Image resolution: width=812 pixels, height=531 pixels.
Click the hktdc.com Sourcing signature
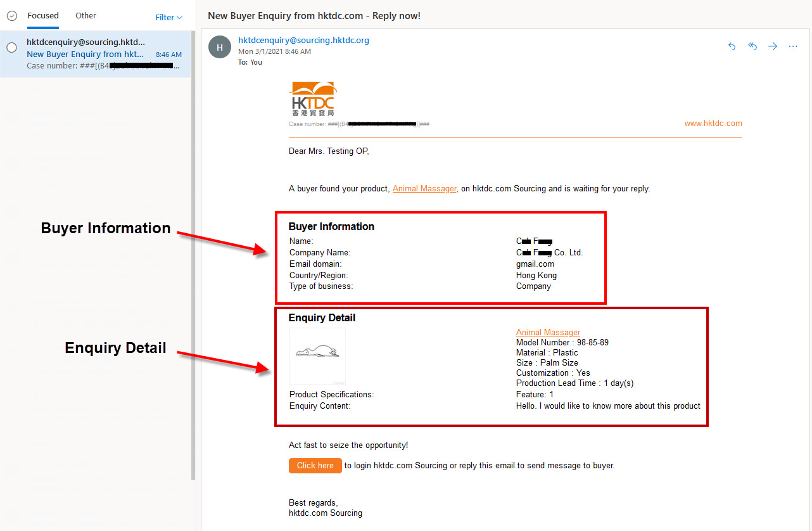(326, 513)
